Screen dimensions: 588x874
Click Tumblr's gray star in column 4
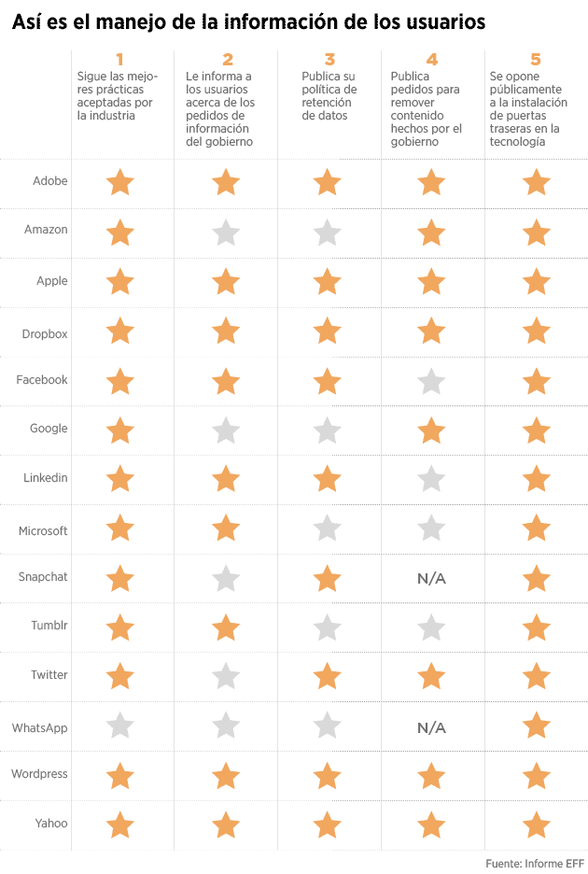[x=430, y=627]
